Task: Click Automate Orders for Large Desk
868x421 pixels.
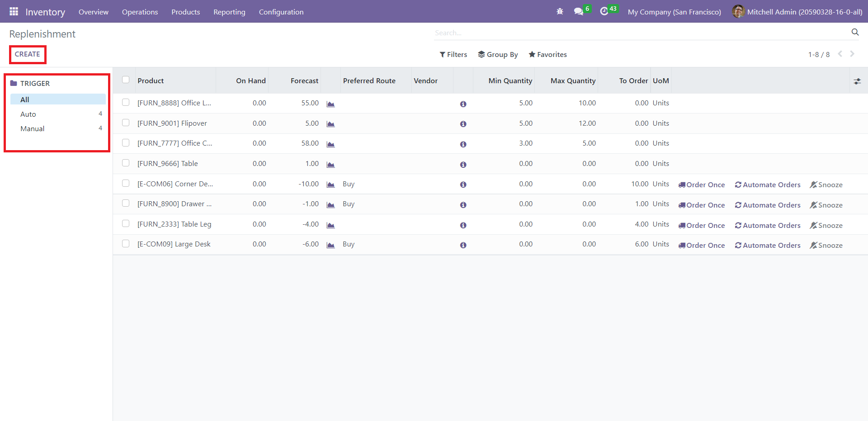Action: click(768, 245)
